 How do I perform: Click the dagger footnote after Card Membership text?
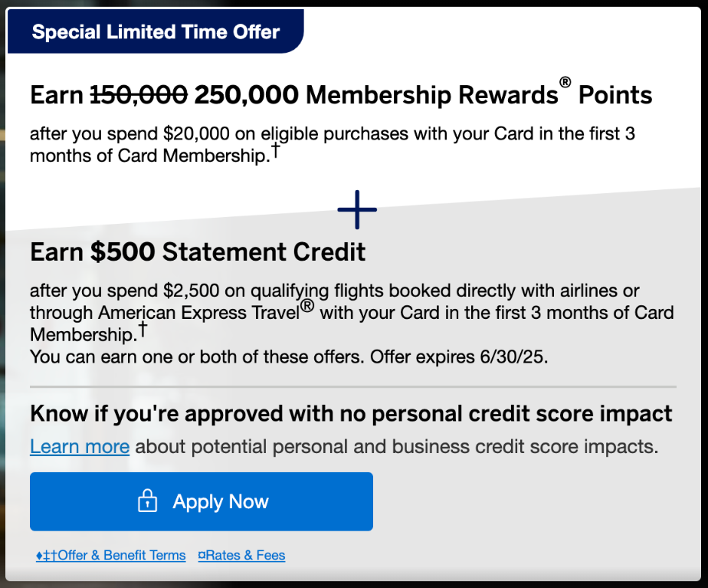[143, 328]
